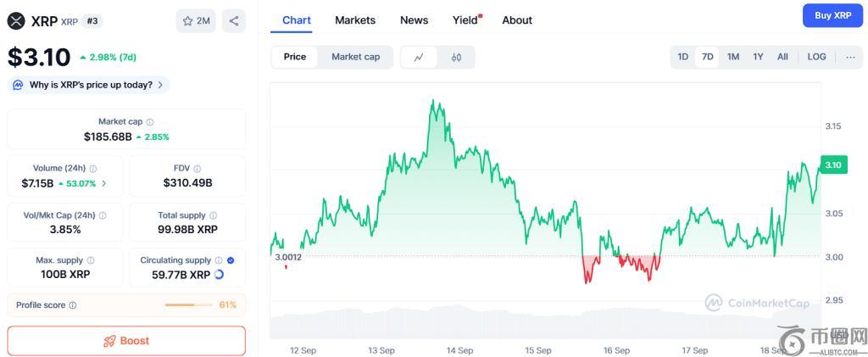Screen dimensions: 868x357
Task: Click the Profile score info icon
Action: coord(73,305)
